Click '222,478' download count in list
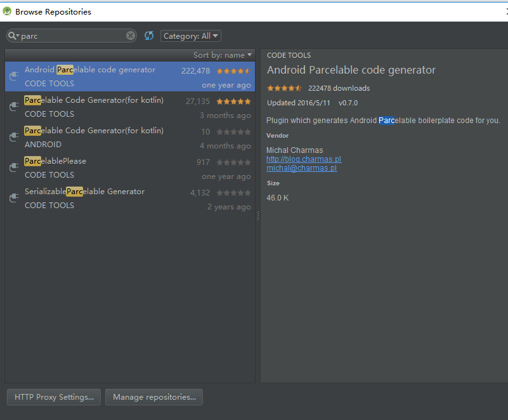Screen dimensions: 508x420 (196, 71)
